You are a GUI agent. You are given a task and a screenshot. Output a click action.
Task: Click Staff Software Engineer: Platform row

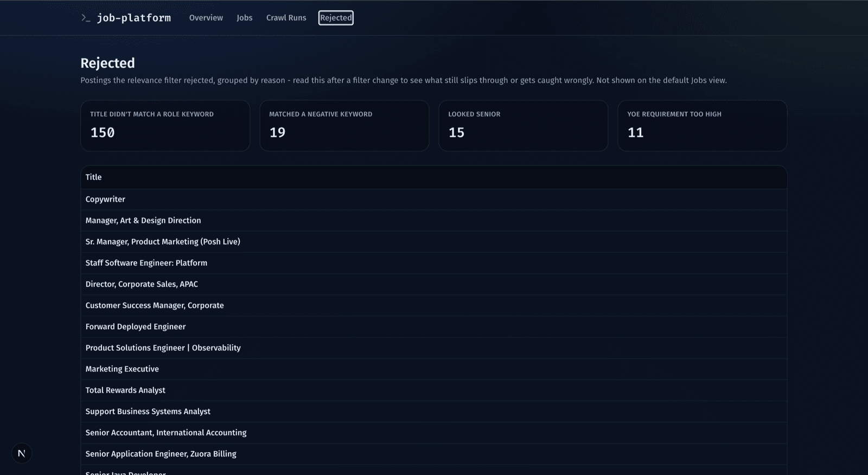click(x=434, y=263)
